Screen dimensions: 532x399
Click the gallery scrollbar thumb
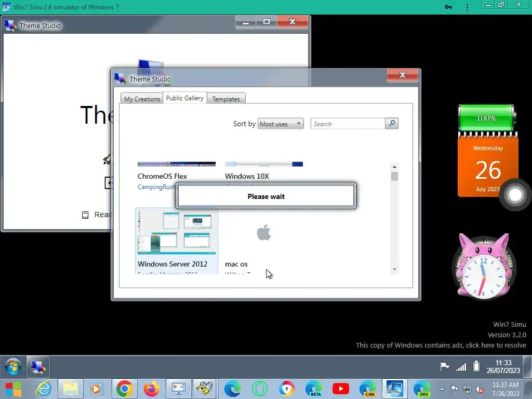(394, 177)
